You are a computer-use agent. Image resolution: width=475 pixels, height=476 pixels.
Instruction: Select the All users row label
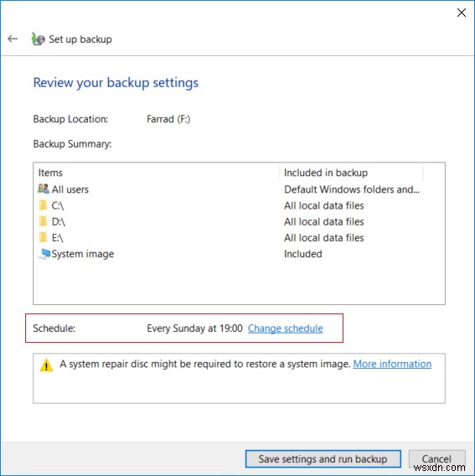(70, 189)
